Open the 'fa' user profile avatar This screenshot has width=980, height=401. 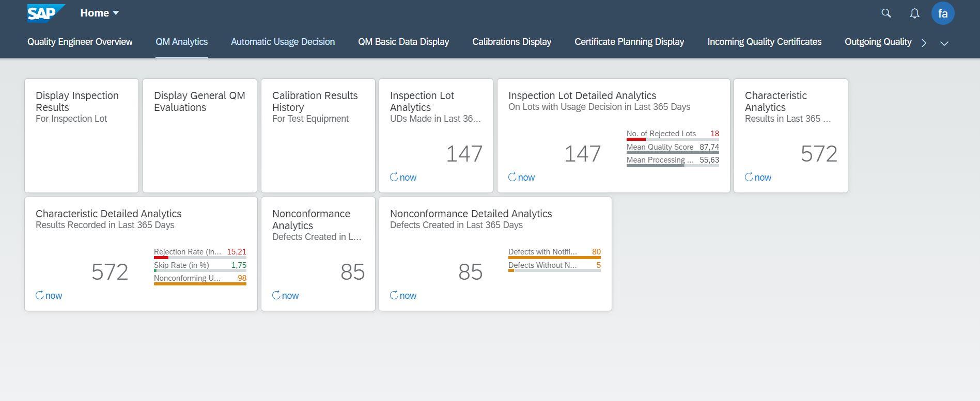[x=943, y=13]
